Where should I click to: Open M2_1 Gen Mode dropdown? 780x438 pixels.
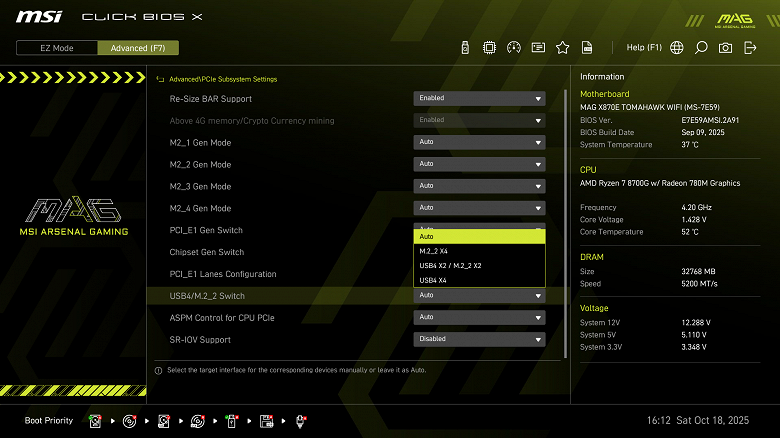(x=479, y=142)
